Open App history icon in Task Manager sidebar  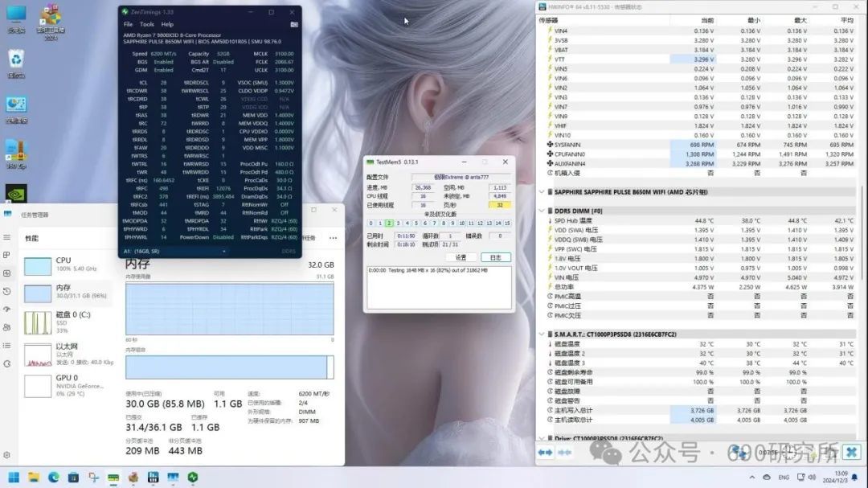(6, 291)
